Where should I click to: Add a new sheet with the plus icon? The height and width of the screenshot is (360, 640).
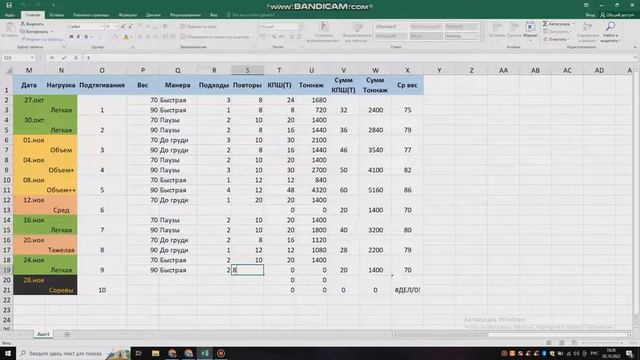pos(67,334)
